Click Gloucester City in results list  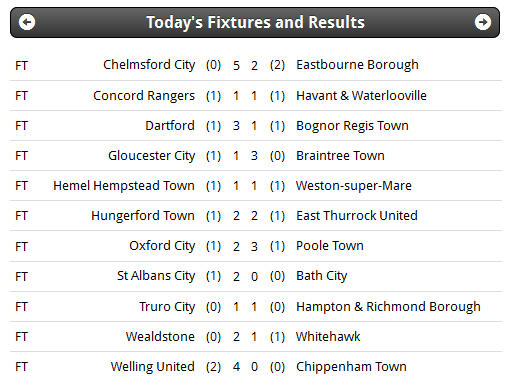pyautogui.click(x=152, y=156)
